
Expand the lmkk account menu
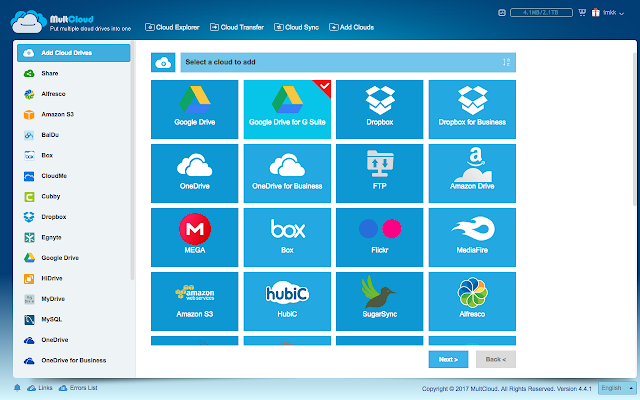[613, 13]
